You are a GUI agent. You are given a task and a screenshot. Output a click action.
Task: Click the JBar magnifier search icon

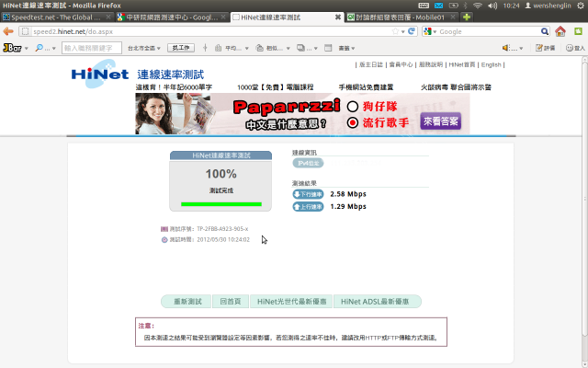(39, 48)
